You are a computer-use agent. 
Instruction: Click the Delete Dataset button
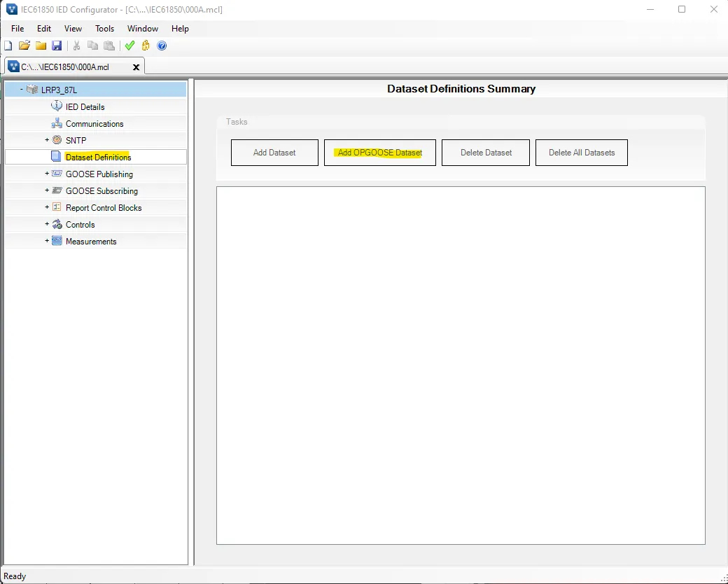click(486, 153)
